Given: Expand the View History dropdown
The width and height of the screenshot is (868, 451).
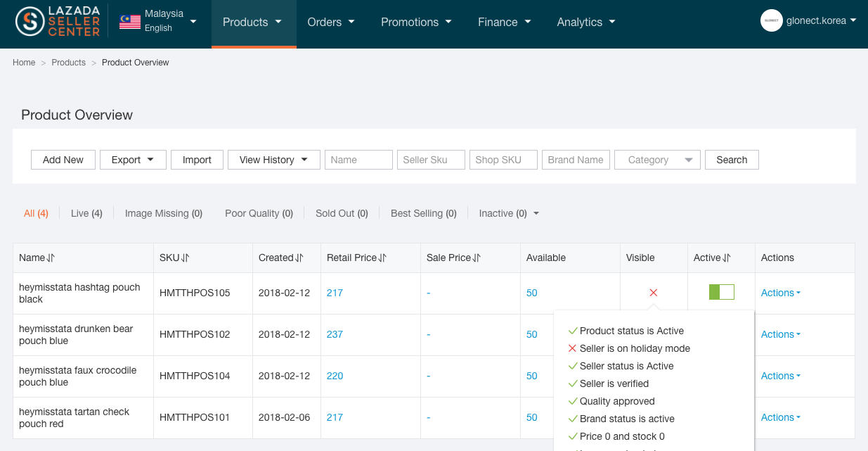Looking at the screenshot, I should pyautogui.click(x=273, y=160).
